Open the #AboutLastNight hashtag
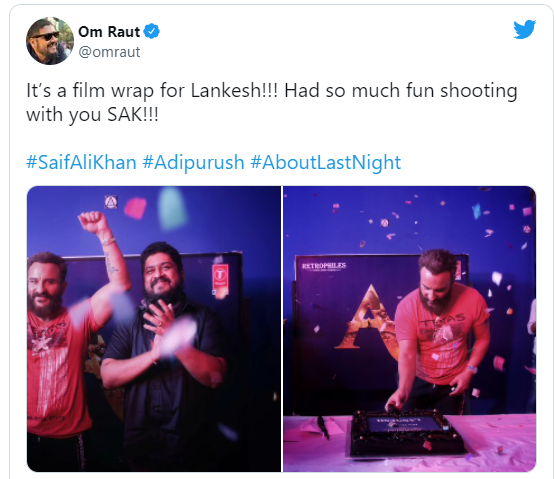This screenshot has height=479, width=554. pyautogui.click(x=326, y=162)
